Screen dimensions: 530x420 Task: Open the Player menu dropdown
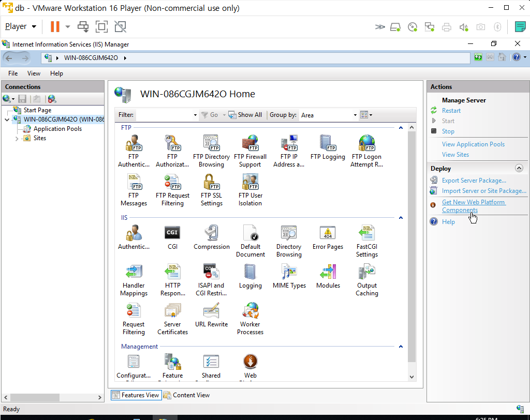(21, 26)
